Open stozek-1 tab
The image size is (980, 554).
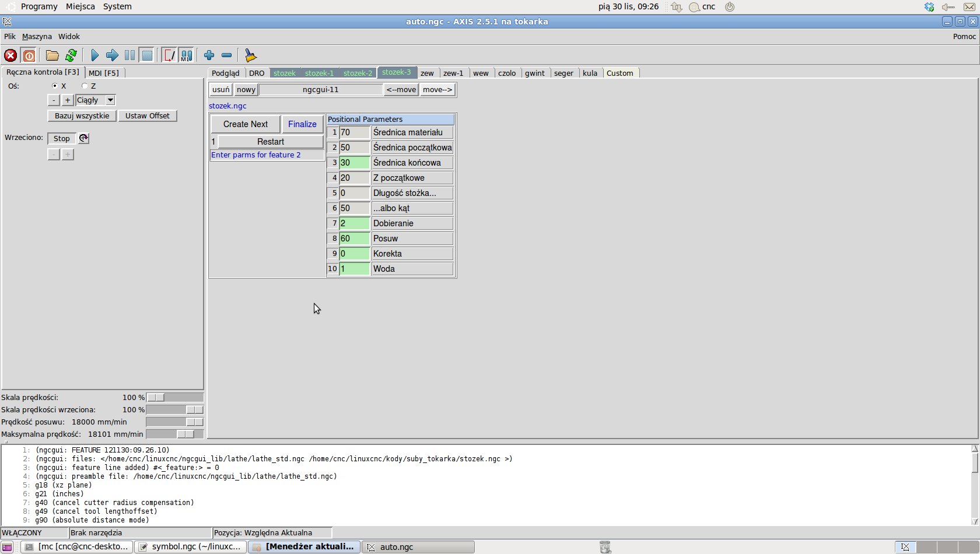[x=319, y=73]
